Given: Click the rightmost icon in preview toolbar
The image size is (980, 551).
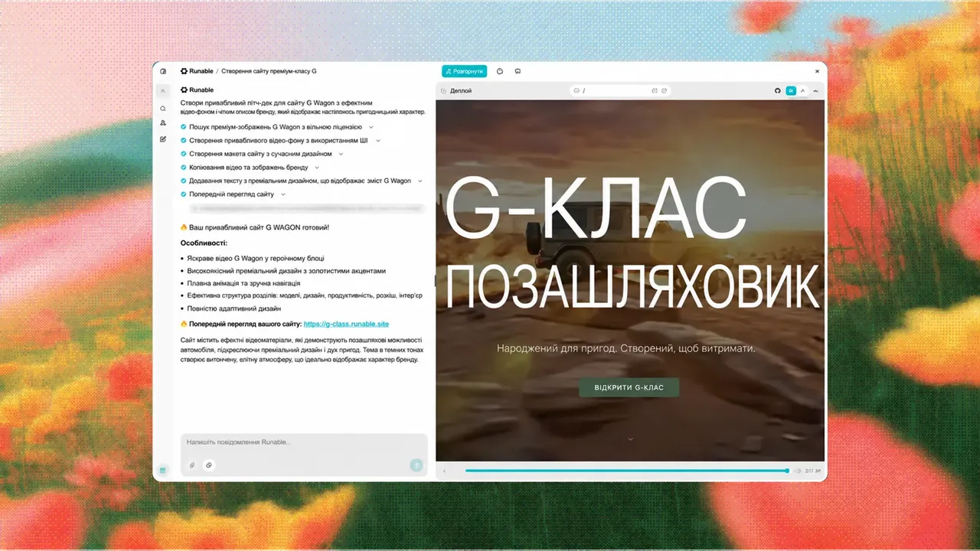Looking at the screenshot, I should click(x=815, y=90).
